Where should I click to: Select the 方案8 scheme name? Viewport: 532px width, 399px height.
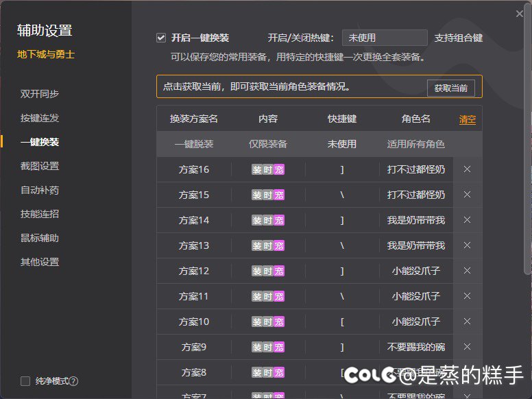tap(194, 372)
